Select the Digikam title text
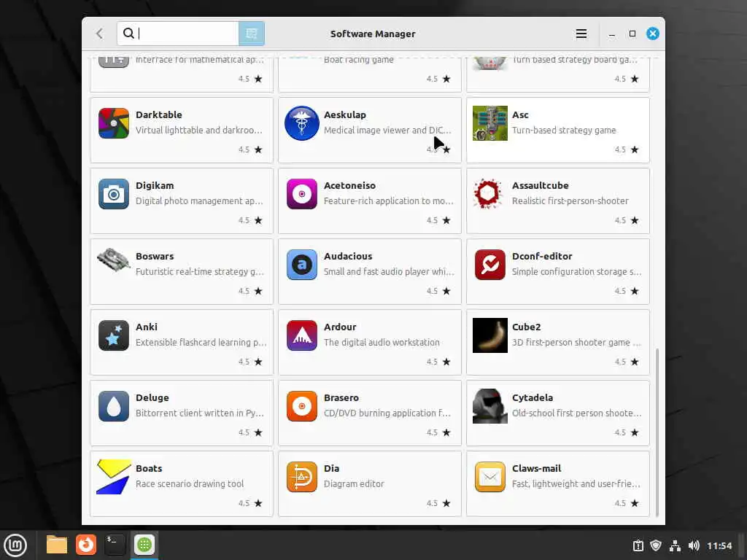Viewport: 747px width, 560px height. pyautogui.click(x=155, y=186)
